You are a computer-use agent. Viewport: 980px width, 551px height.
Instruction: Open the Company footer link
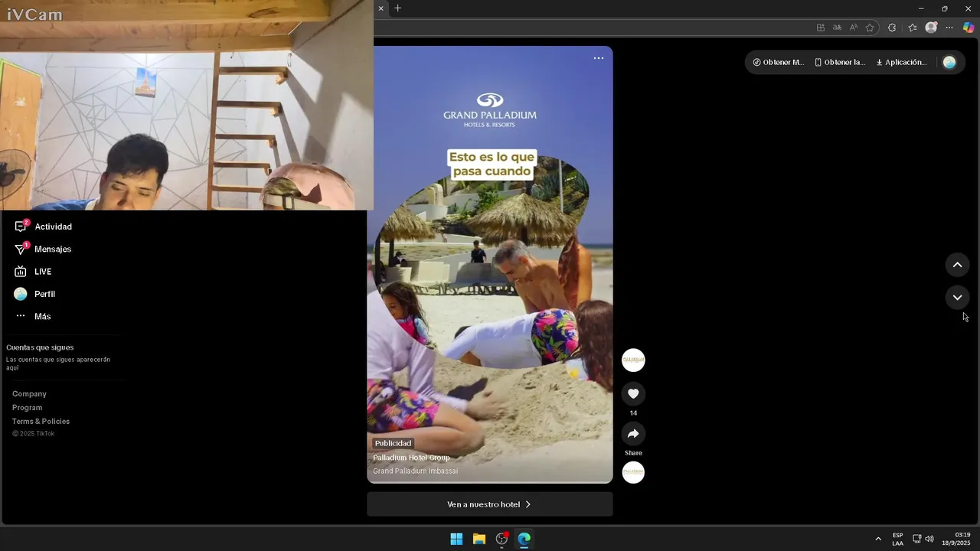tap(29, 394)
